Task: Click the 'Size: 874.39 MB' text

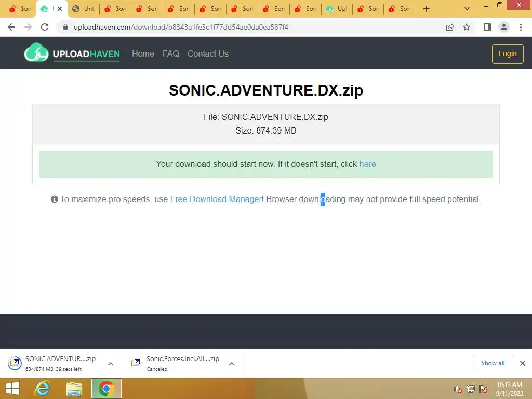Action: (266, 130)
